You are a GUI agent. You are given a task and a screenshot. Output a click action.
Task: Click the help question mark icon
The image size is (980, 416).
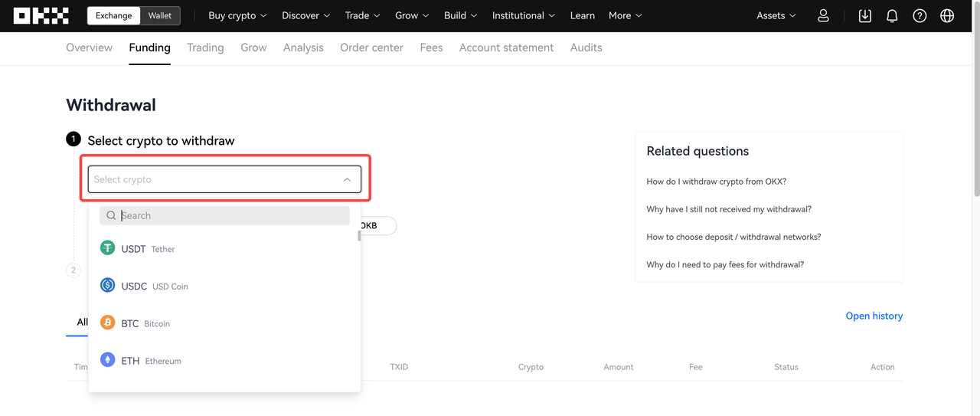pos(920,15)
